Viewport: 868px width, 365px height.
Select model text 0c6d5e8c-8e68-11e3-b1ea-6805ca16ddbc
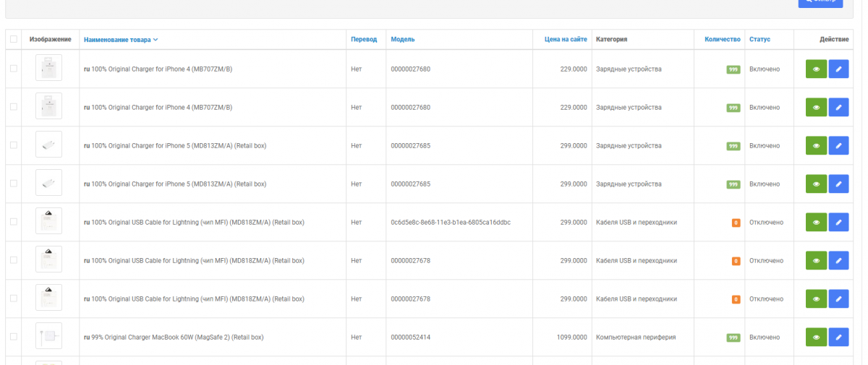pos(451,223)
